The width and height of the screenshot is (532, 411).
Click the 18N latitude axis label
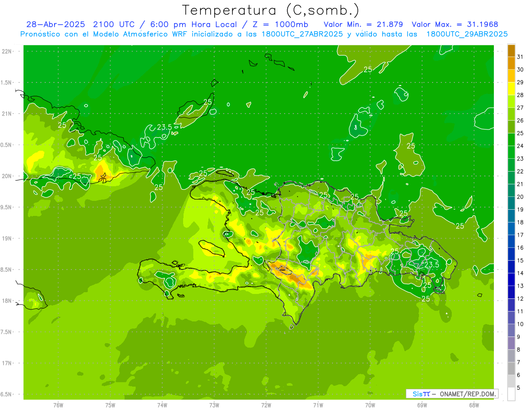coord(7,301)
